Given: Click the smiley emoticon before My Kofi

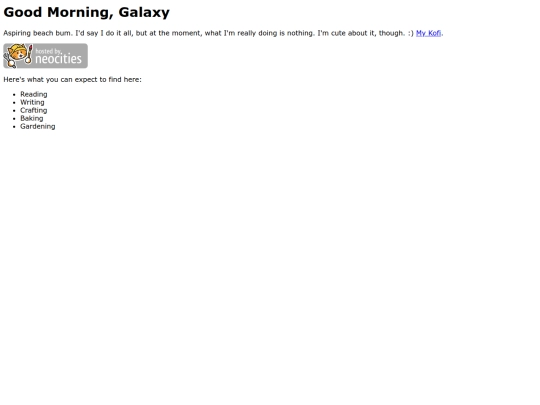Looking at the screenshot, I should pyautogui.click(x=410, y=33).
